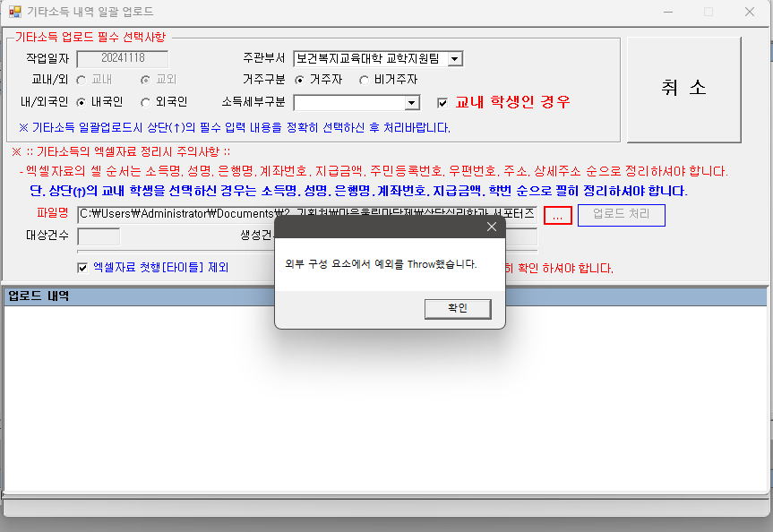
Task: Close the 기타소득 내역 일괄 업로드 window
Action: click(x=750, y=12)
